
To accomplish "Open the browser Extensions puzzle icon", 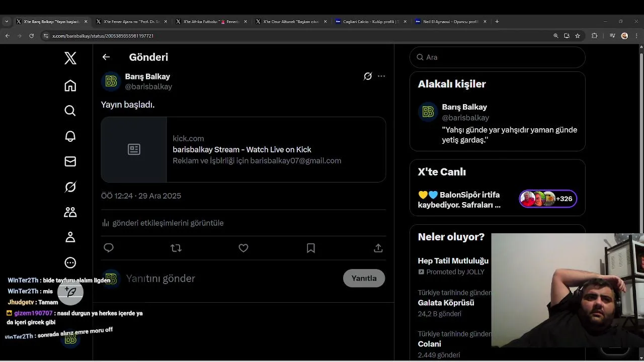I will [x=595, y=36].
